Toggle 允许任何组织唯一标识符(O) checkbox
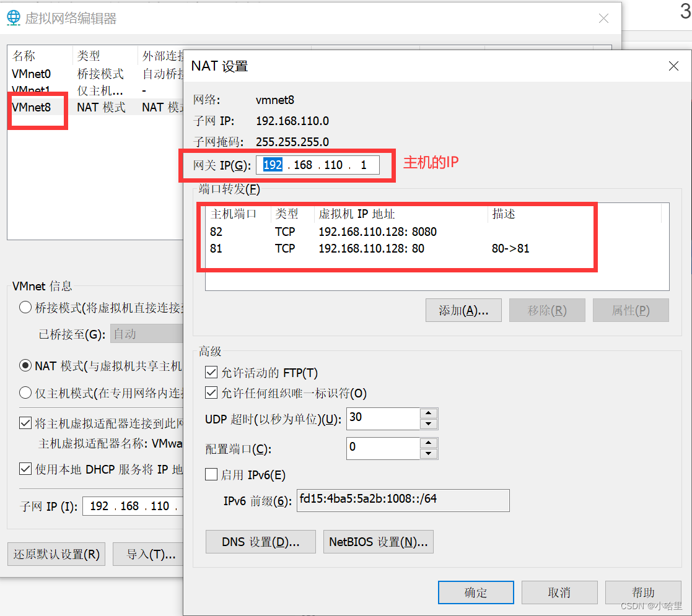692x616 pixels. [211, 393]
